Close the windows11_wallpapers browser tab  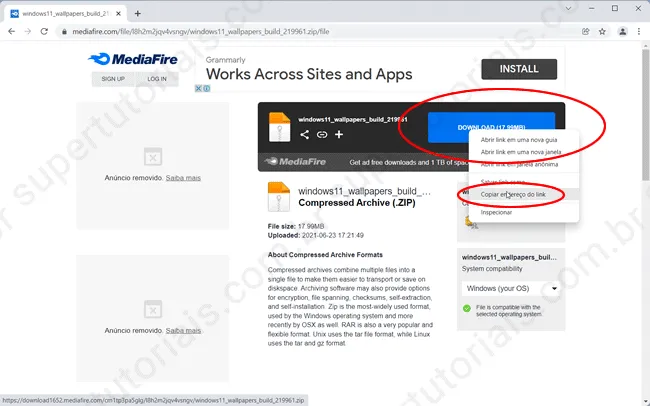click(119, 13)
